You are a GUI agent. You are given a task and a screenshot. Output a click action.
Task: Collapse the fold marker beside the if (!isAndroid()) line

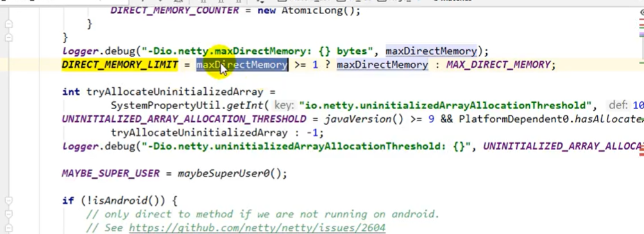pos(8,201)
